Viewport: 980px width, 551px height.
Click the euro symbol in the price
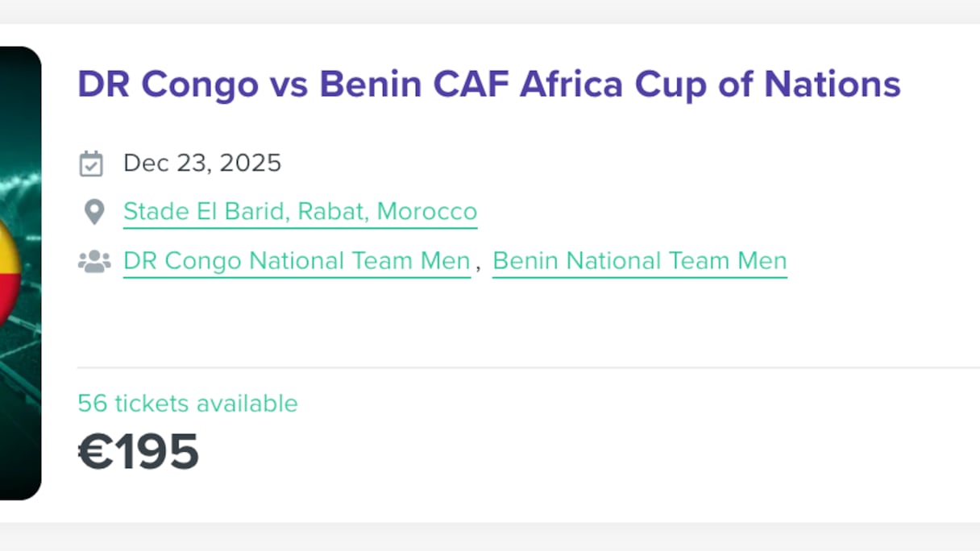pyautogui.click(x=94, y=452)
